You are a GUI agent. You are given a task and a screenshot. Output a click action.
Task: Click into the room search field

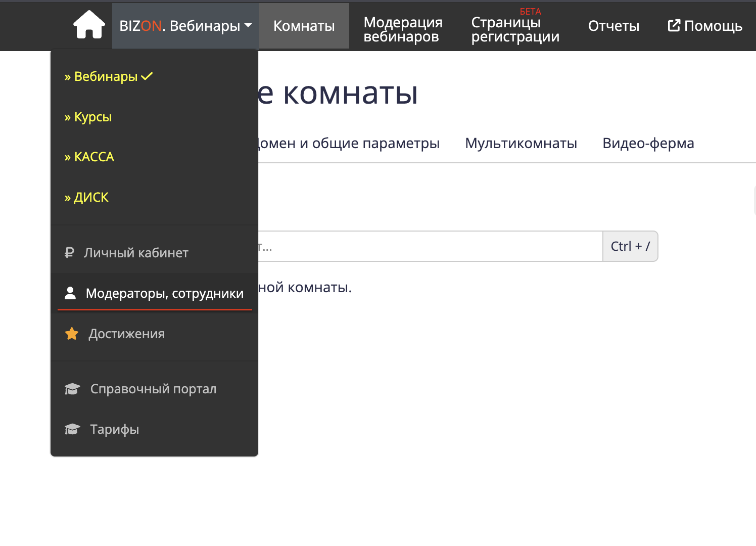[430, 246]
